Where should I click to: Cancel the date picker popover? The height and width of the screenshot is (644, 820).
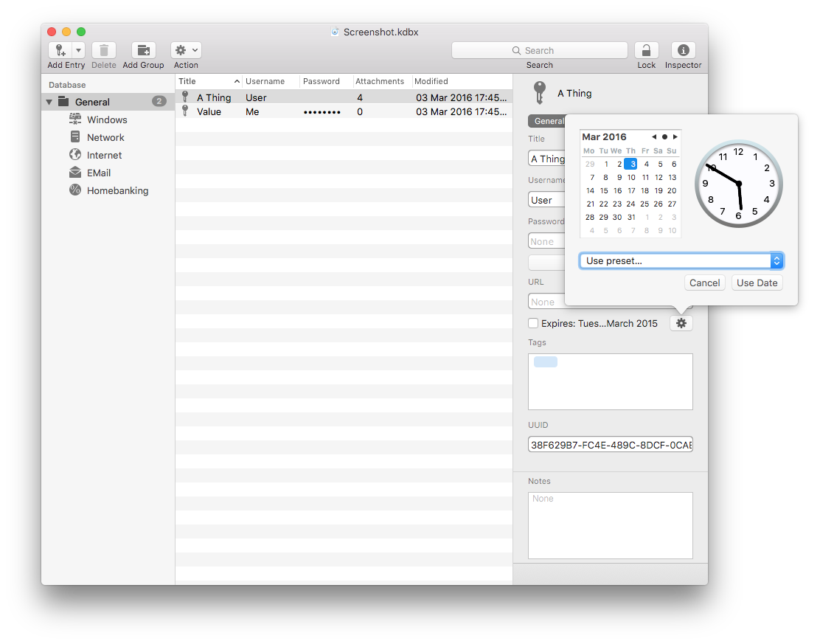coord(704,283)
